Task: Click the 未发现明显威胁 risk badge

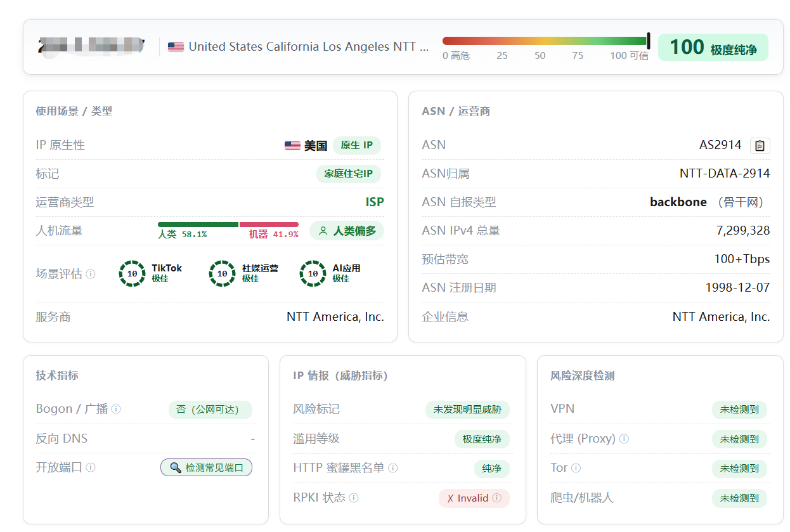Action: click(x=467, y=410)
